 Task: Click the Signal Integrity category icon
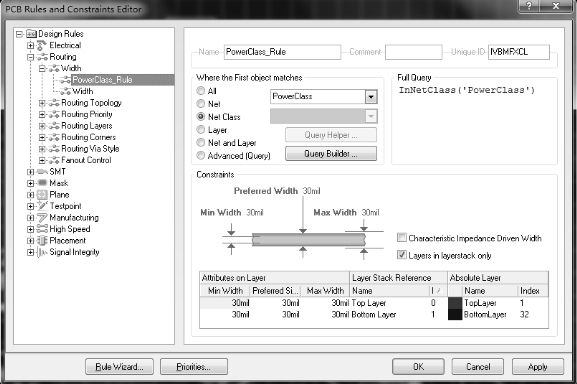pyautogui.click(x=42, y=252)
